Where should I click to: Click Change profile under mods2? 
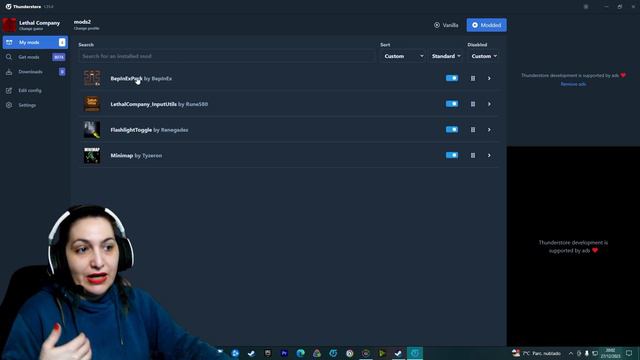click(x=87, y=29)
